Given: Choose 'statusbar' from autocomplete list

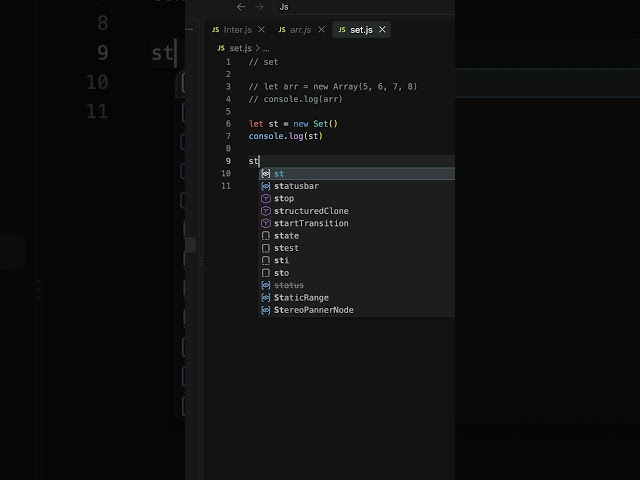Looking at the screenshot, I should coord(357,186).
